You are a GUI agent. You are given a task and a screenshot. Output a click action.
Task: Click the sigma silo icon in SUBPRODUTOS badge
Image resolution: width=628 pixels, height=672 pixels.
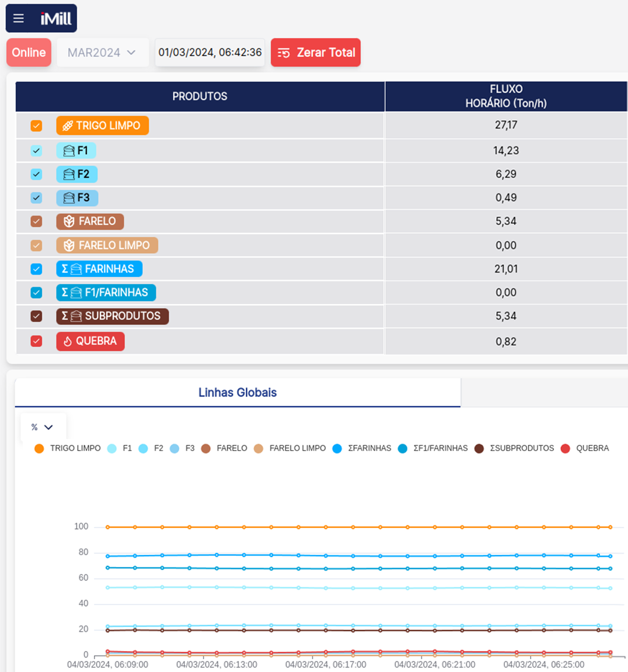[x=72, y=316]
